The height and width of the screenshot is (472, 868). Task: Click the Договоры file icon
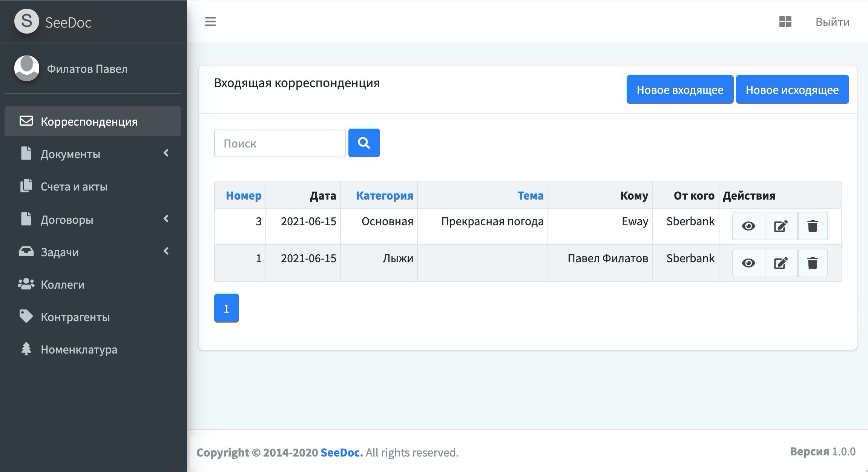coord(26,219)
